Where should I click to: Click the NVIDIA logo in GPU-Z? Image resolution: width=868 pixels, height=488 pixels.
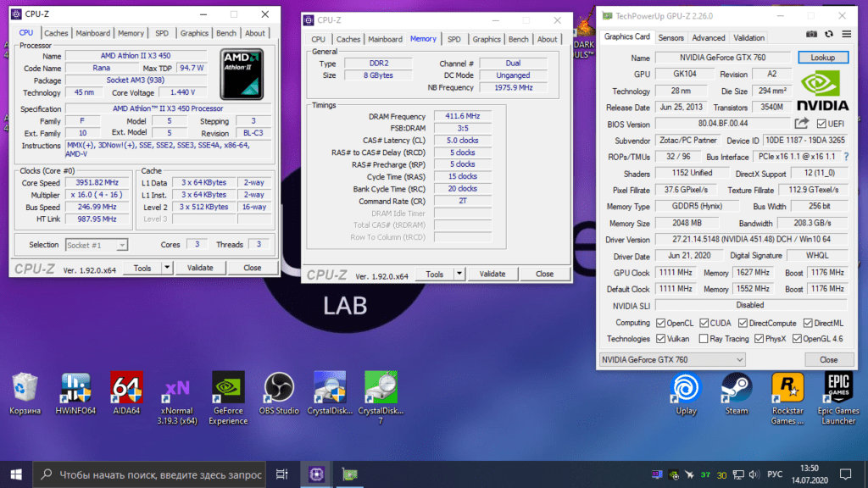point(822,91)
